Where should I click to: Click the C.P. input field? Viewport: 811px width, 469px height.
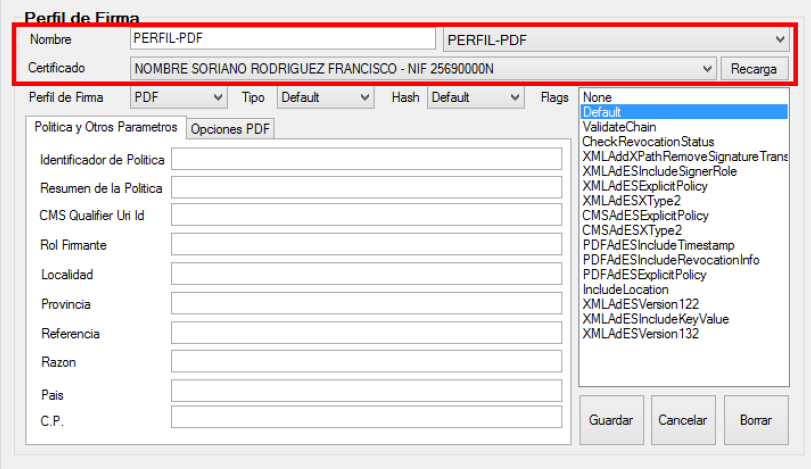[366, 417]
